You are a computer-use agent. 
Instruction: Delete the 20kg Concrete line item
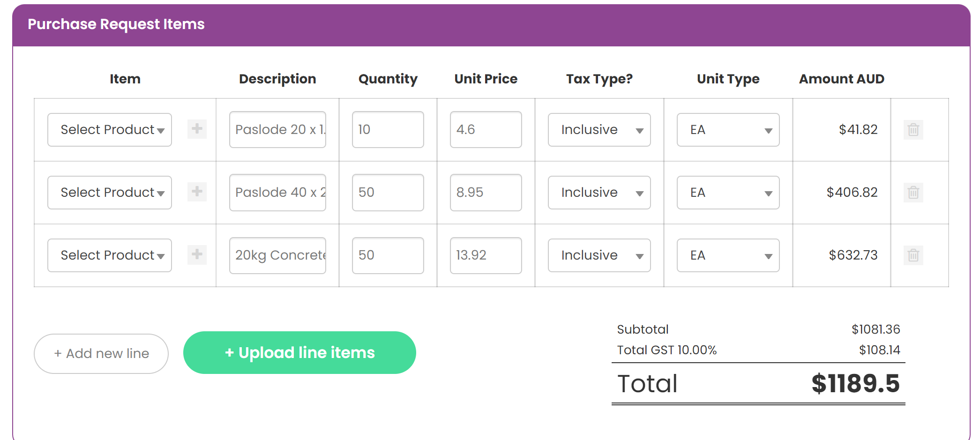click(x=913, y=255)
